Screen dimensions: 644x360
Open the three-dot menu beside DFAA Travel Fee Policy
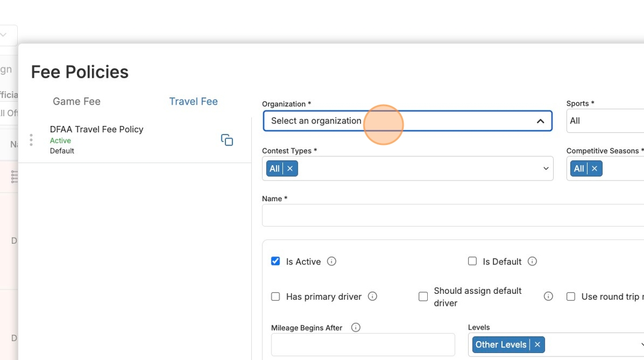pyautogui.click(x=31, y=140)
